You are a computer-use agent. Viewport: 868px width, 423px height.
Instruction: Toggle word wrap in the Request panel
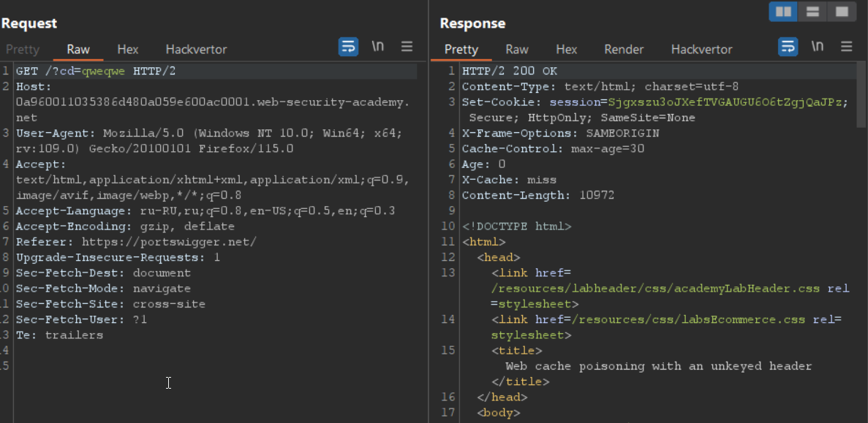click(348, 47)
